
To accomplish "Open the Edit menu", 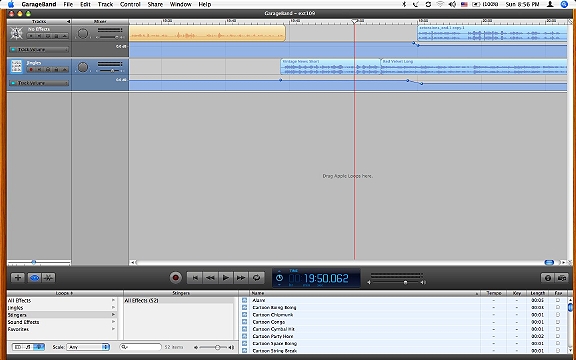I will pos(85,4).
